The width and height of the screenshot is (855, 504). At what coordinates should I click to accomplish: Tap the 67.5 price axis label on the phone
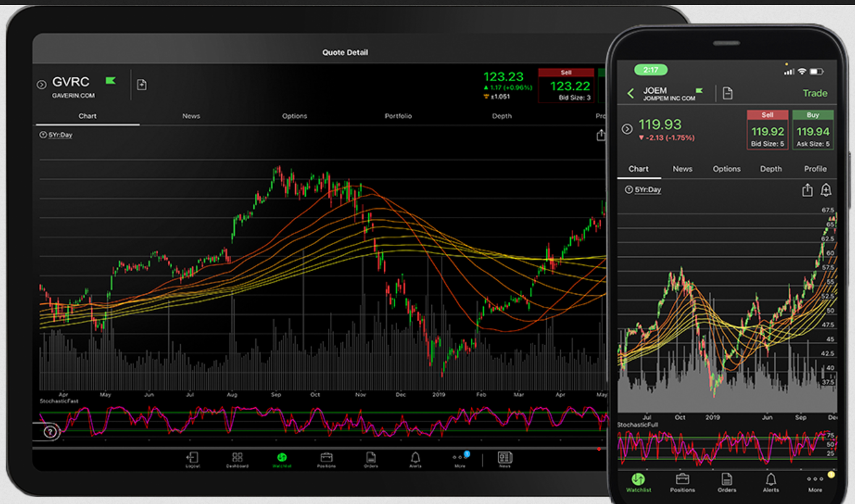coord(828,210)
